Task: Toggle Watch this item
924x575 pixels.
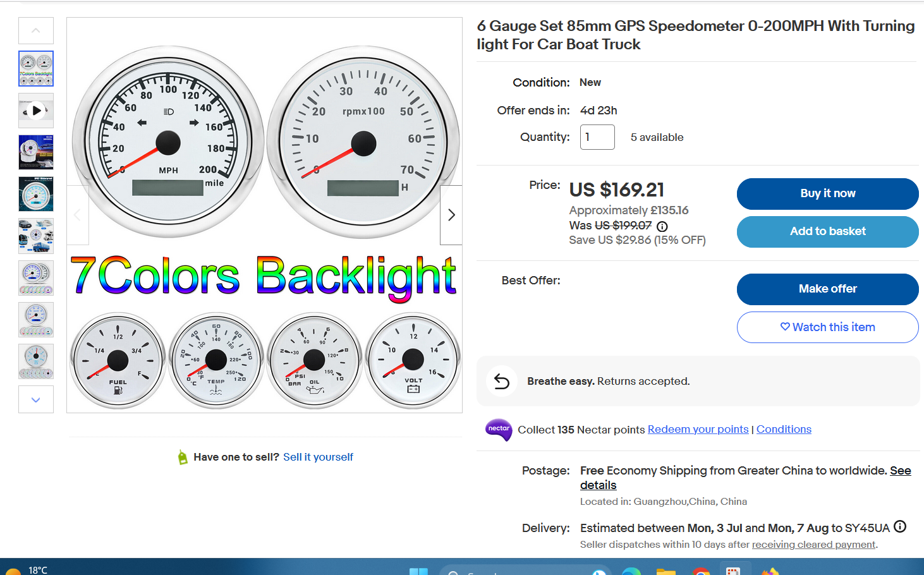Action: click(827, 327)
